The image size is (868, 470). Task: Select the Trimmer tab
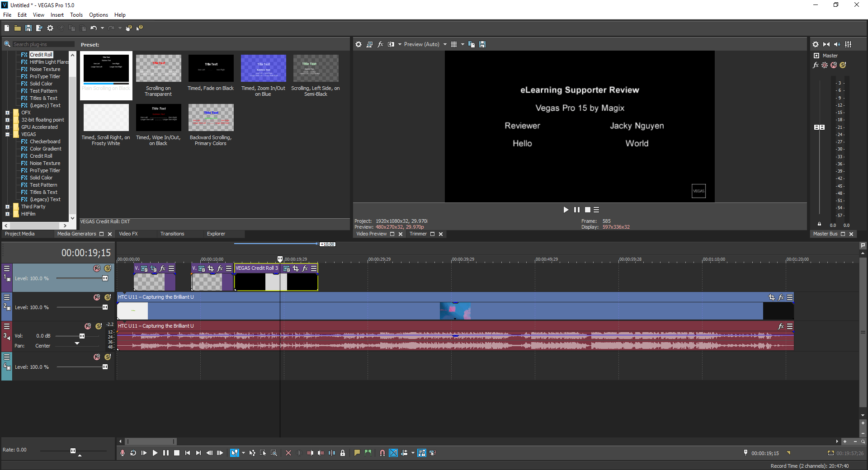pyautogui.click(x=418, y=234)
